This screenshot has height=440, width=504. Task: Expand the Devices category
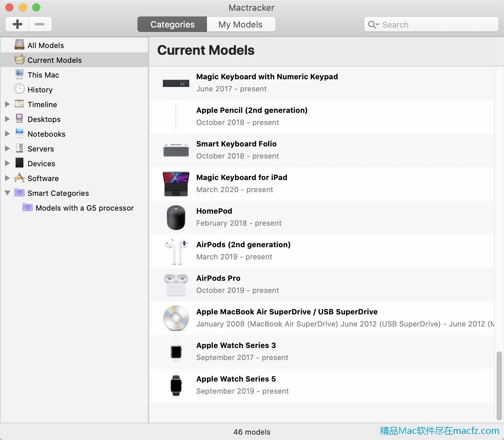coord(7,163)
